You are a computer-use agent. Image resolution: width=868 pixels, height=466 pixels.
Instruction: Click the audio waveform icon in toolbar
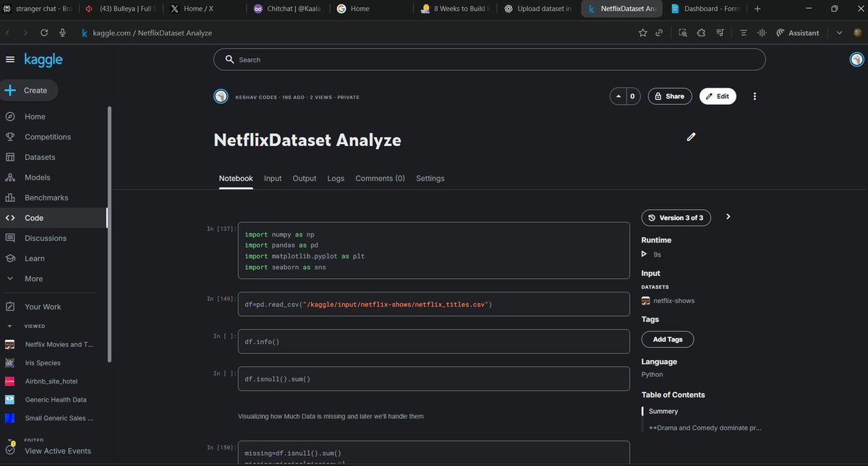(761, 33)
